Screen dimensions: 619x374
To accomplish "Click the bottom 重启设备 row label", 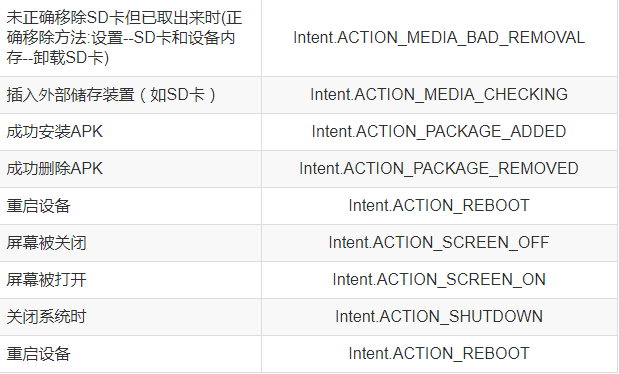I will (38, 354).
